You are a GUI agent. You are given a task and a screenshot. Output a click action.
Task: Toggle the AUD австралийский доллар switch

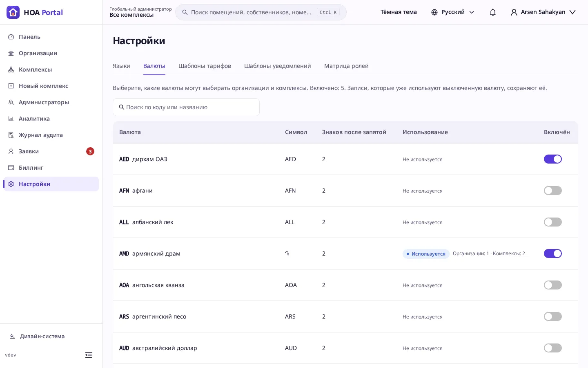pyautogui.click(x=553, y=348)
